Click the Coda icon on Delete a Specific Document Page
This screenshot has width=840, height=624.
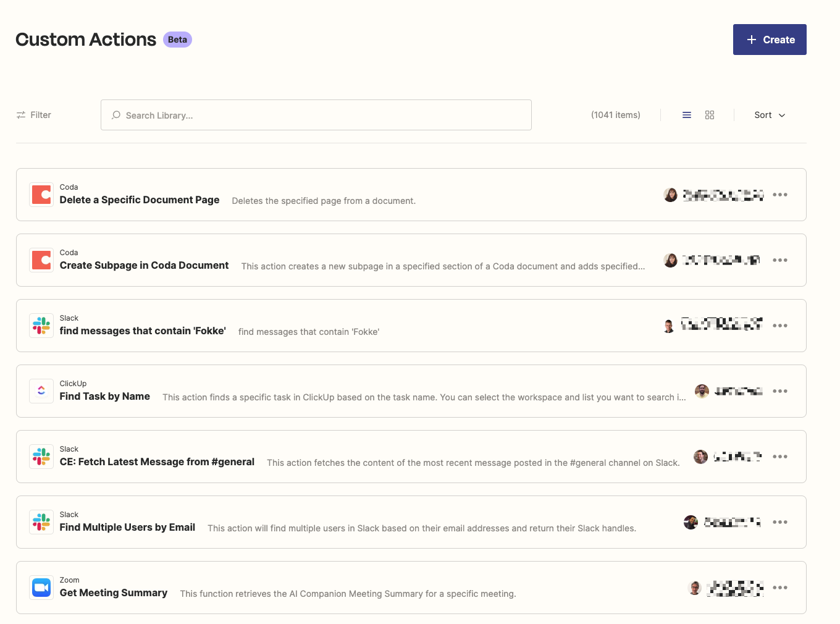point(41,194)
